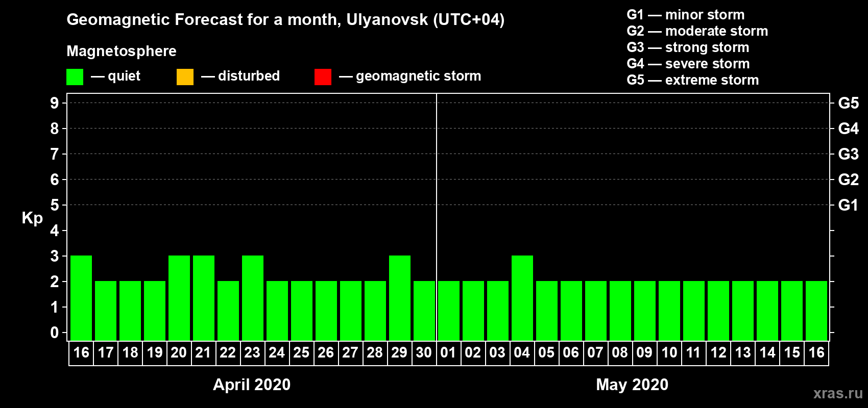Click the 'G1 — minor storm' legend line
This screenshot has height=408, width=868.
pos(685,15)
